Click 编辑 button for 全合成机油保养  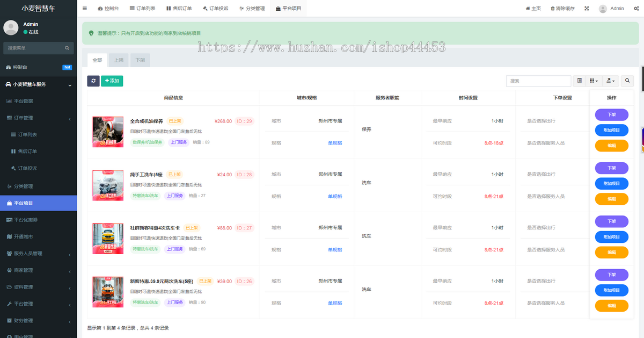click(x=611, y=145)
